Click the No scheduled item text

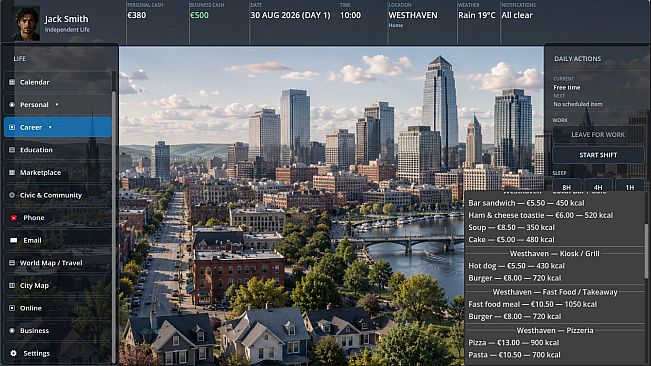point(578,104)
